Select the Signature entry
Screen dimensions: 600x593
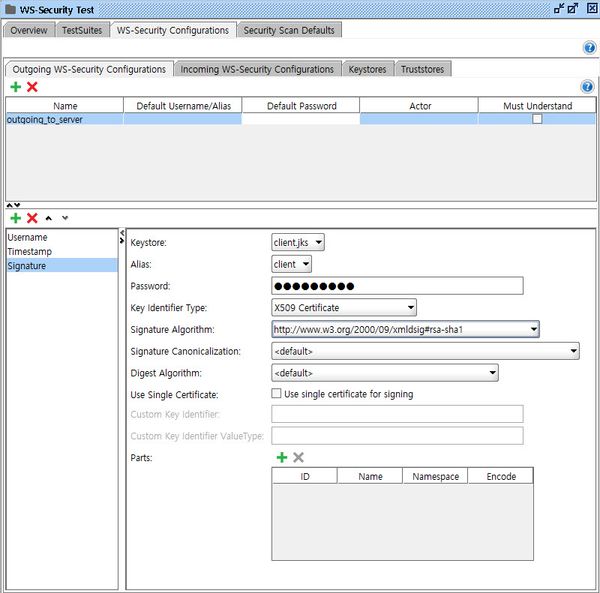[x=62, y=266]
